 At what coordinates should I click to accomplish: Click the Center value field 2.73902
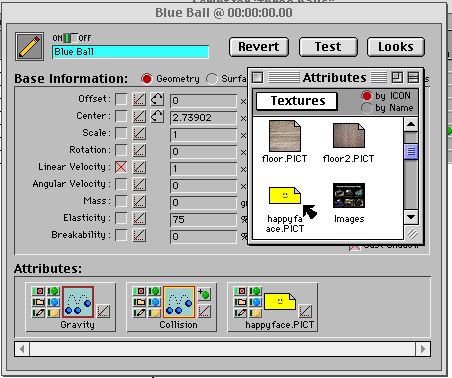pos(203,118)
